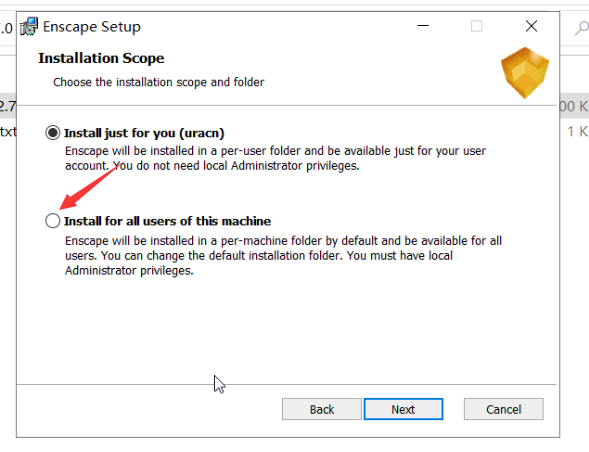This screenshot has width=589, height=452.
Task: Click the 'Install for all users of this machine' label
Action: 168,221
